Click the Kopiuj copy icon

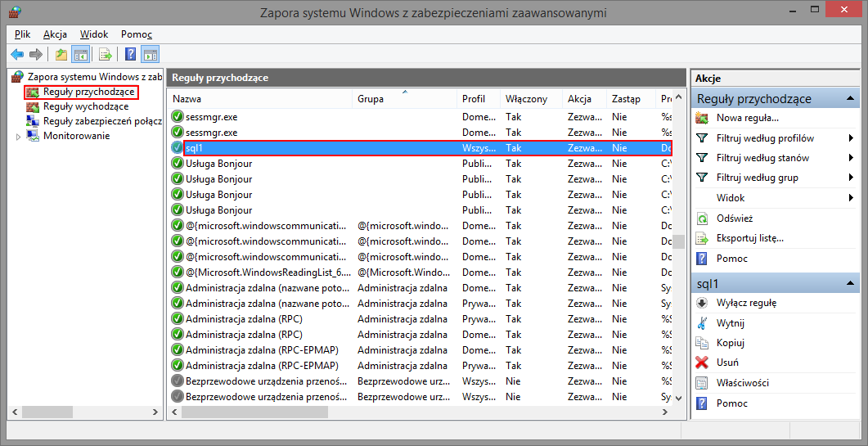[x=702, y=342]
